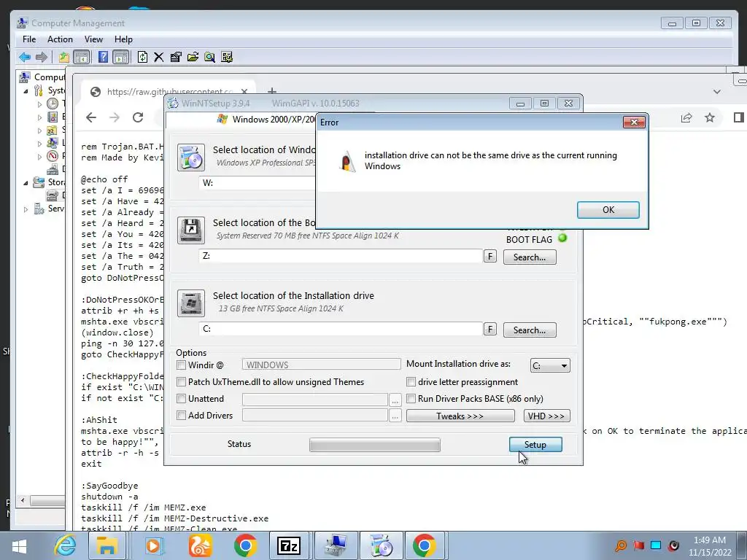
Task: Open Chrome's side panel icon
Action: (x=738, y=117)
